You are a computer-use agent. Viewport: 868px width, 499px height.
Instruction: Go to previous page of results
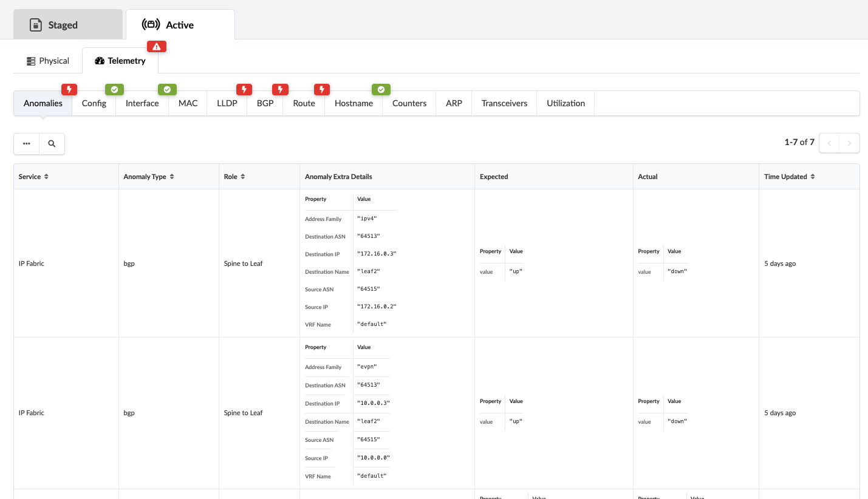829,143
